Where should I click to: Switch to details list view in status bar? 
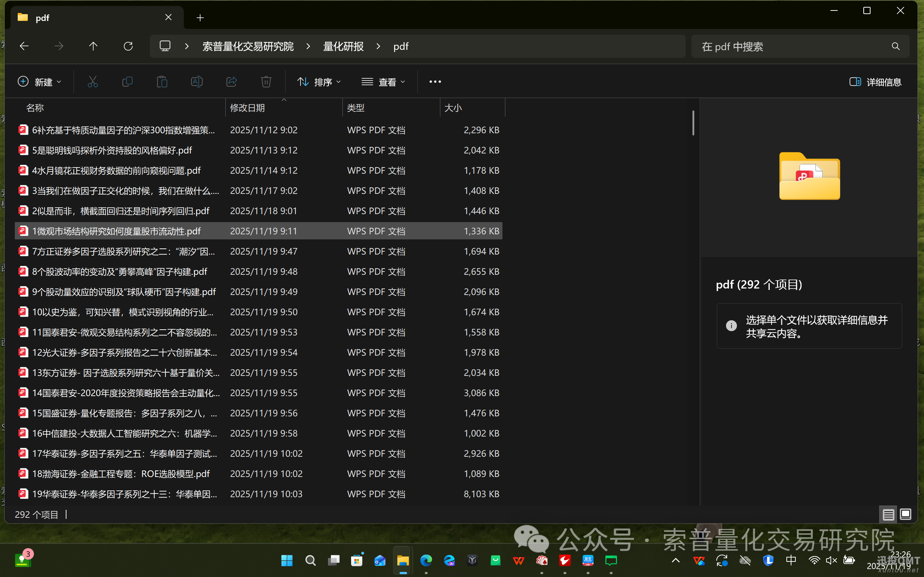[888, 514]
